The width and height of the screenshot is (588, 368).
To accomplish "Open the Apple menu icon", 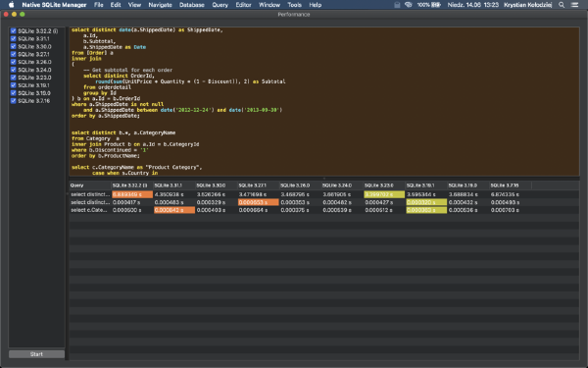I will (11, 5).
